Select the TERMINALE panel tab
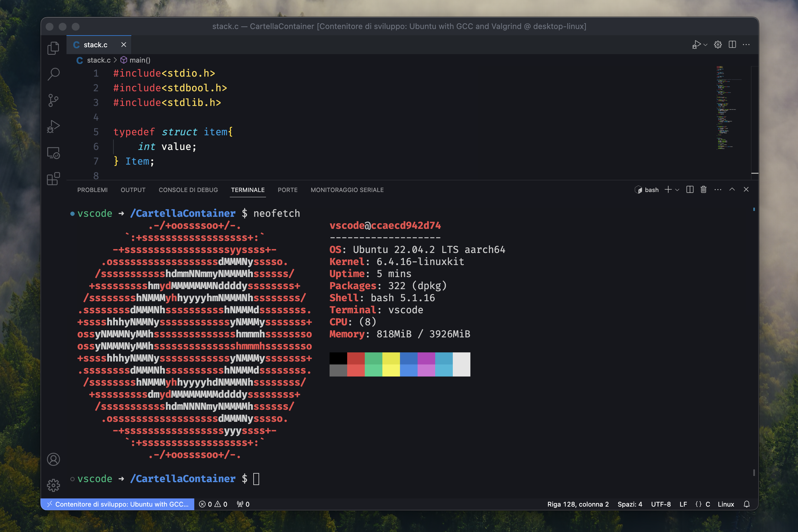The image size is (798, 532). [248, 190]
